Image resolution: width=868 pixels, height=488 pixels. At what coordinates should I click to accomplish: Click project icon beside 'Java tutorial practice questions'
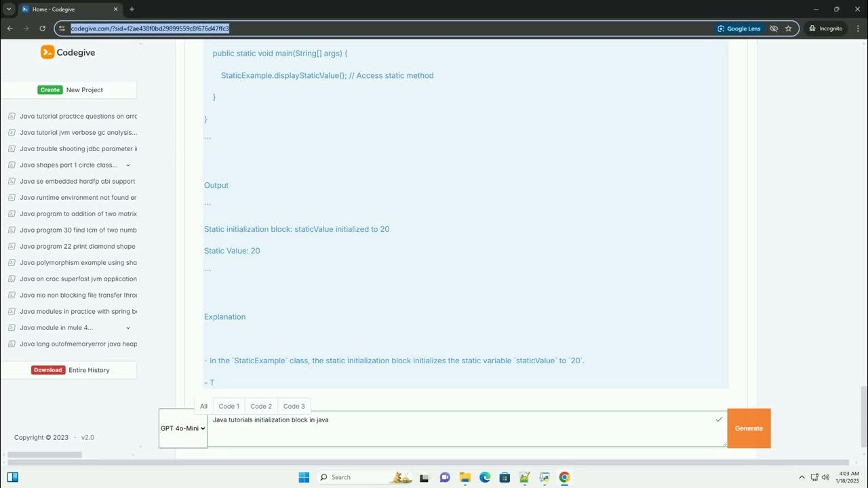[12, 116]
